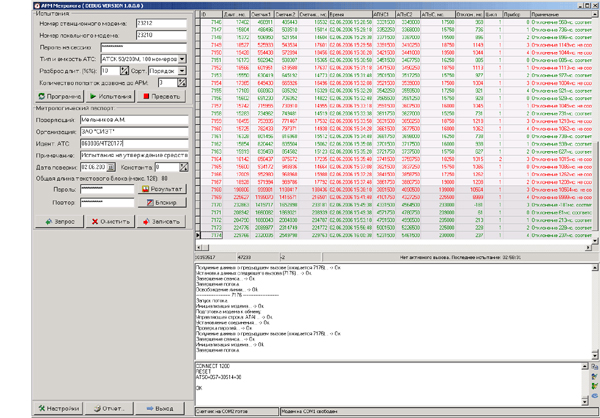600x418 pixels.
Task: Click the Организация input field
Action: (x=134, y=132)
